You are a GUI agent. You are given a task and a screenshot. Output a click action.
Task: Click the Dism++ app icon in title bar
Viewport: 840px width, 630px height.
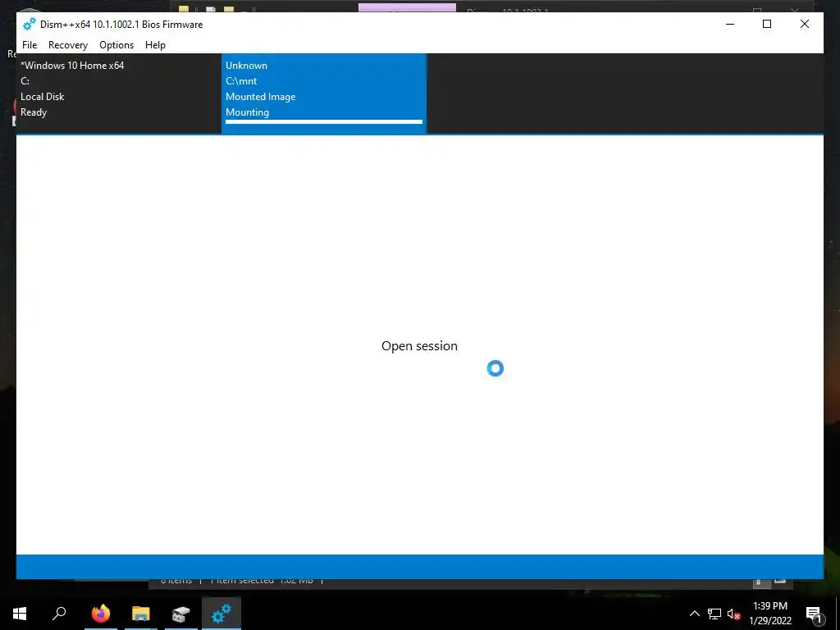29,24
